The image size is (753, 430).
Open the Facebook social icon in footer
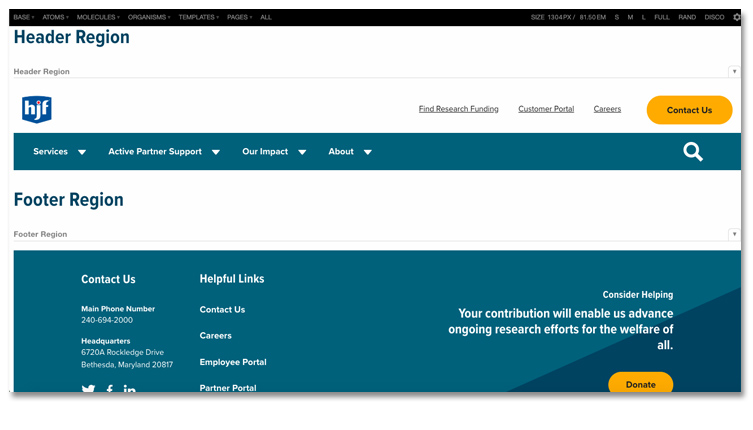(x=110, y=389)
